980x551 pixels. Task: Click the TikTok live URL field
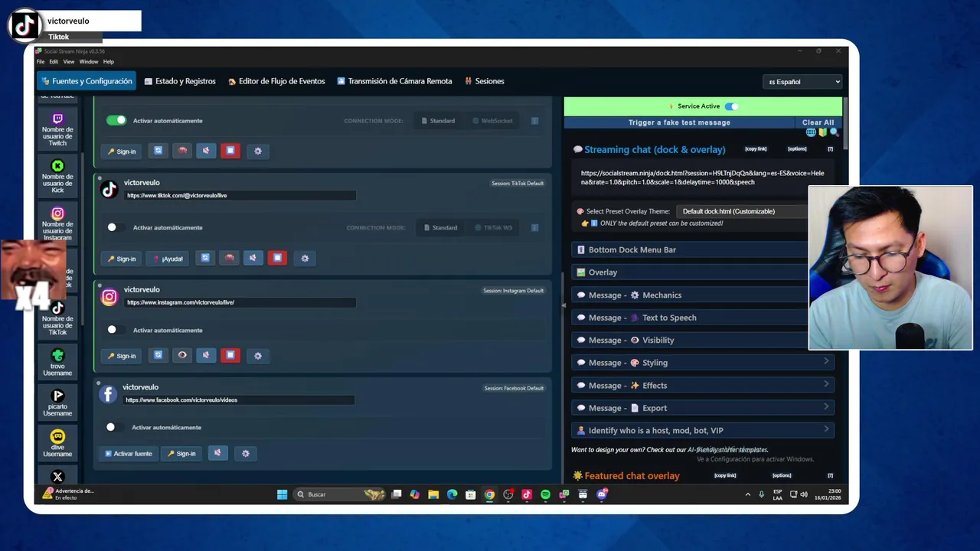coord(240,196)
